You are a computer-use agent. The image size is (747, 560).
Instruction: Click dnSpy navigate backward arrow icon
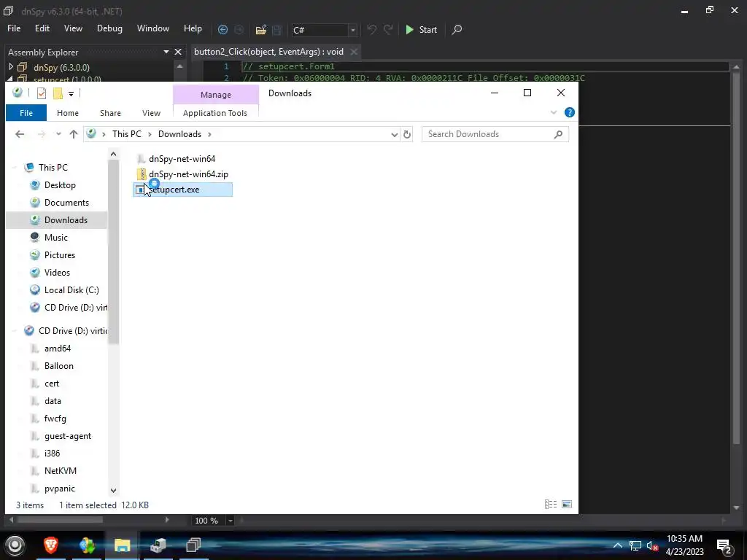coord(222,29)
